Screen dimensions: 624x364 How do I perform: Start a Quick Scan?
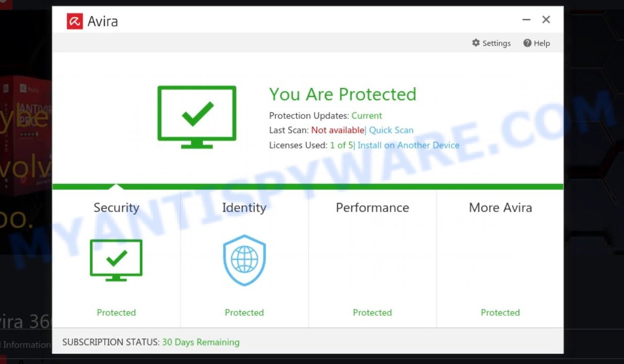(x=391, y=130)
